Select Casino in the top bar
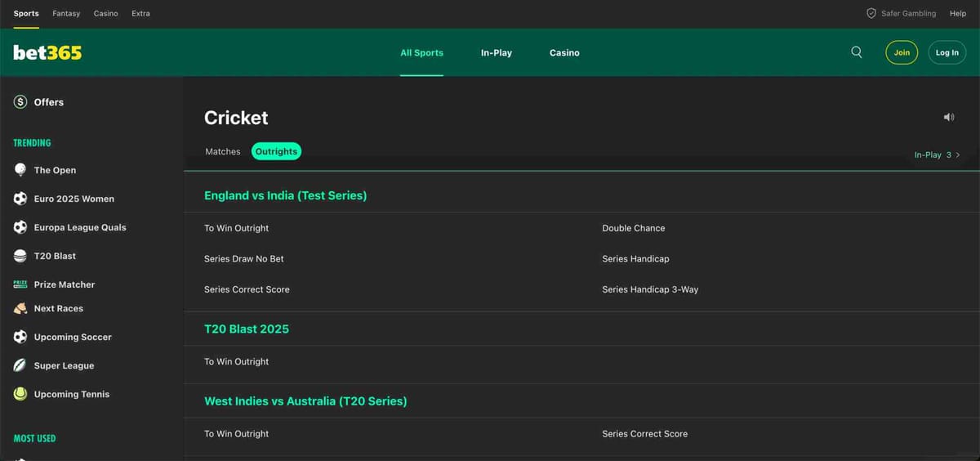The width and height of the screenshot is (980, 461). point(105,14)
